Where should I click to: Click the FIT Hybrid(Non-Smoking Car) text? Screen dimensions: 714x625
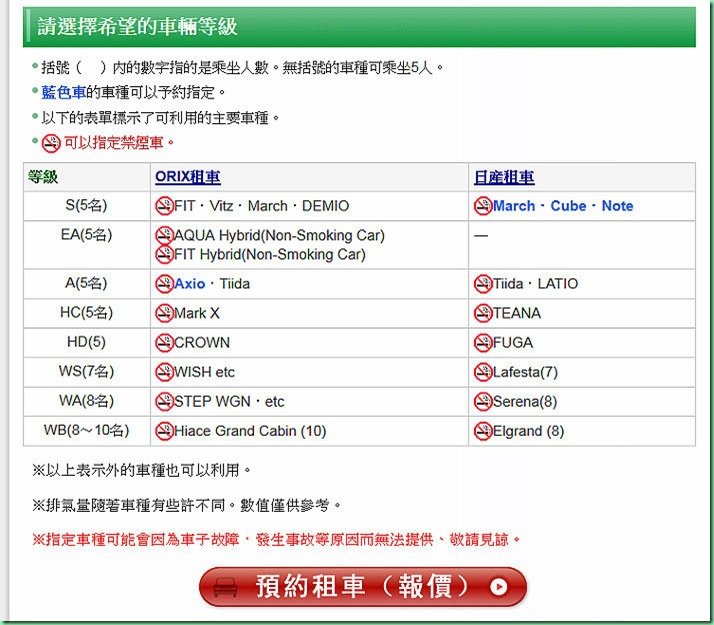tap(270, 254)
